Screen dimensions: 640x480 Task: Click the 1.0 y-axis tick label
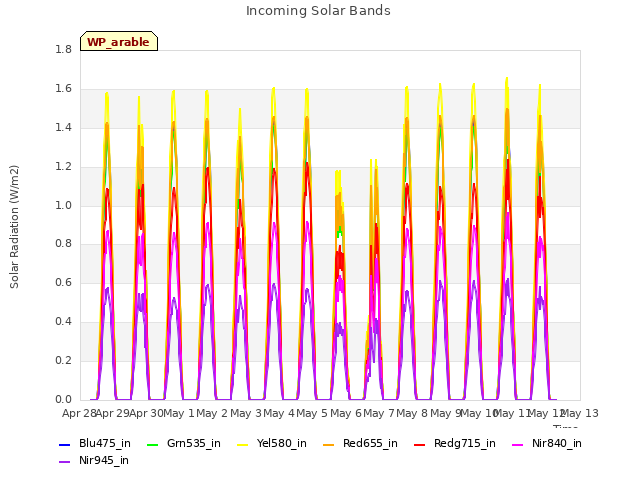pos(63,205)
